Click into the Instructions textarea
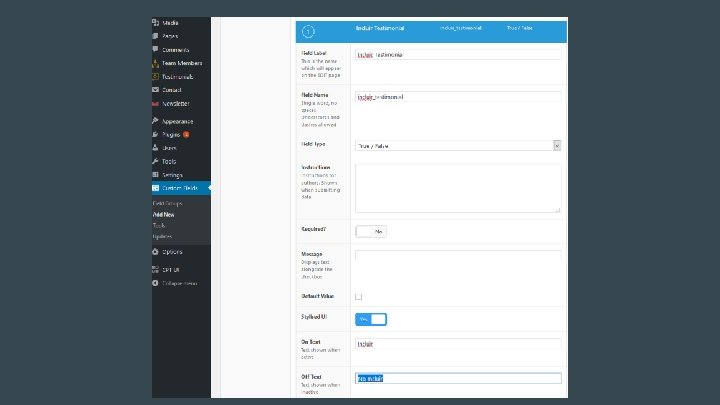 (x=458, y=188)
